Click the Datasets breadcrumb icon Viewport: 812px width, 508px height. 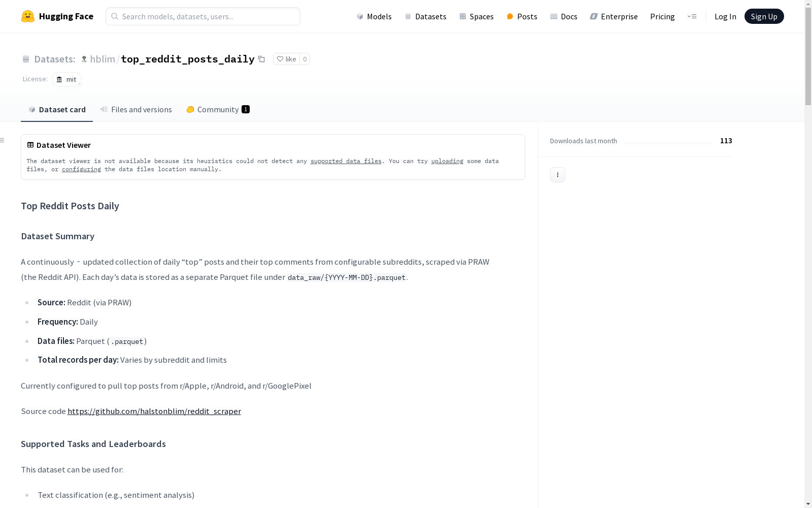click(x=26, y=59)
